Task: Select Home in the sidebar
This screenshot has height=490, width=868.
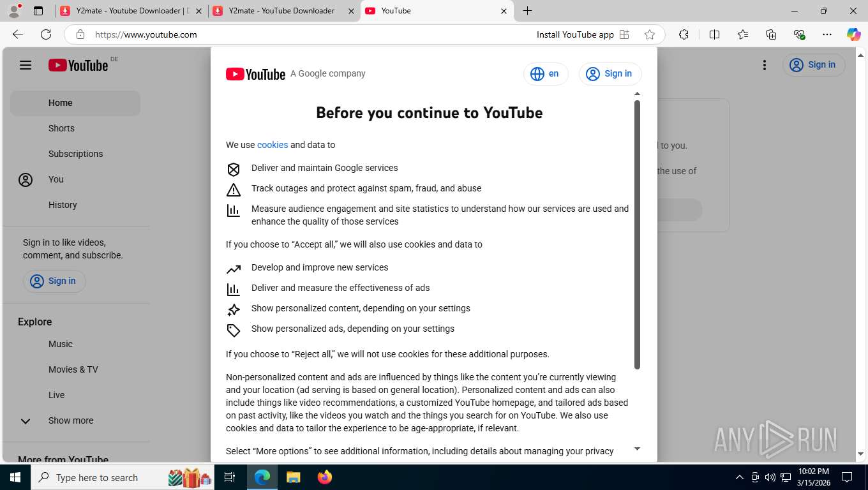Action: click(75, 103)
